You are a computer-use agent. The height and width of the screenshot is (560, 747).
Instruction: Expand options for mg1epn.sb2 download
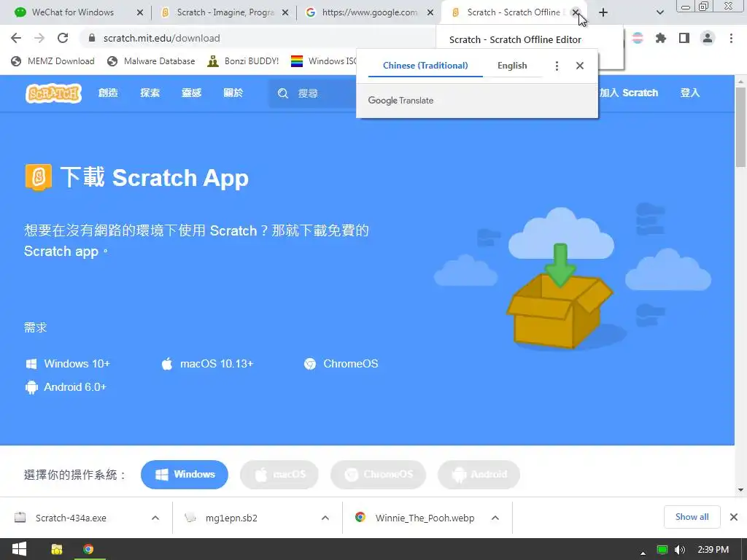[x=325, y=518]
